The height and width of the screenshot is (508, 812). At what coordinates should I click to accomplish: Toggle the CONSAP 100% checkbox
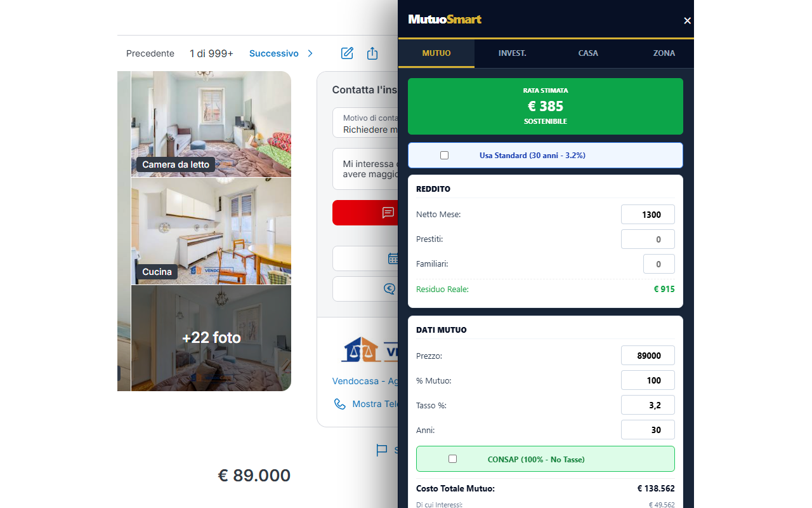tap(452, 458)
